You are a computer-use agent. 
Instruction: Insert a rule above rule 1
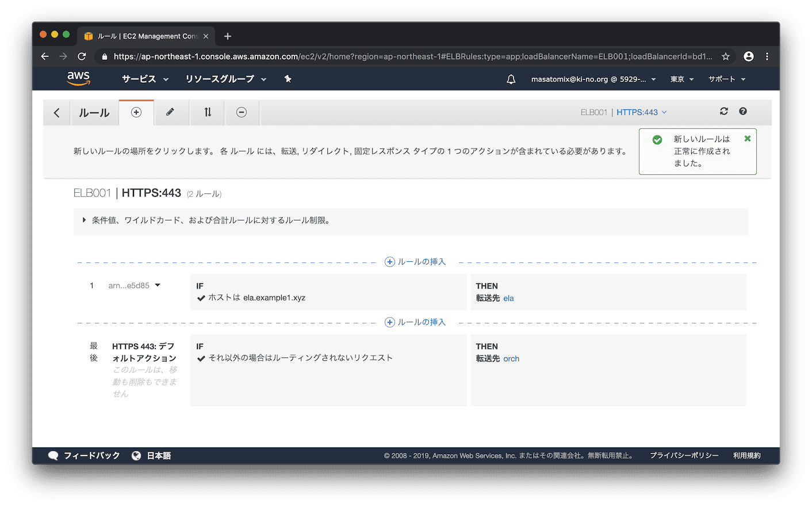point(415,262)
